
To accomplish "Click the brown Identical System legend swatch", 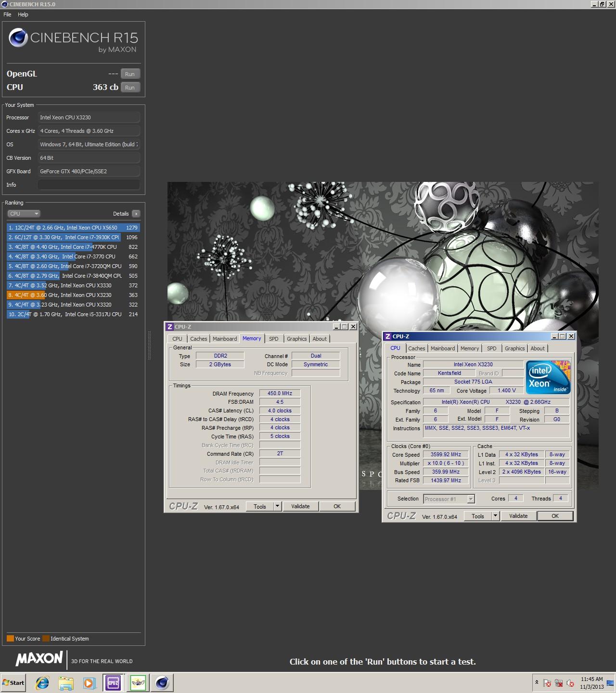I will 46,639.
